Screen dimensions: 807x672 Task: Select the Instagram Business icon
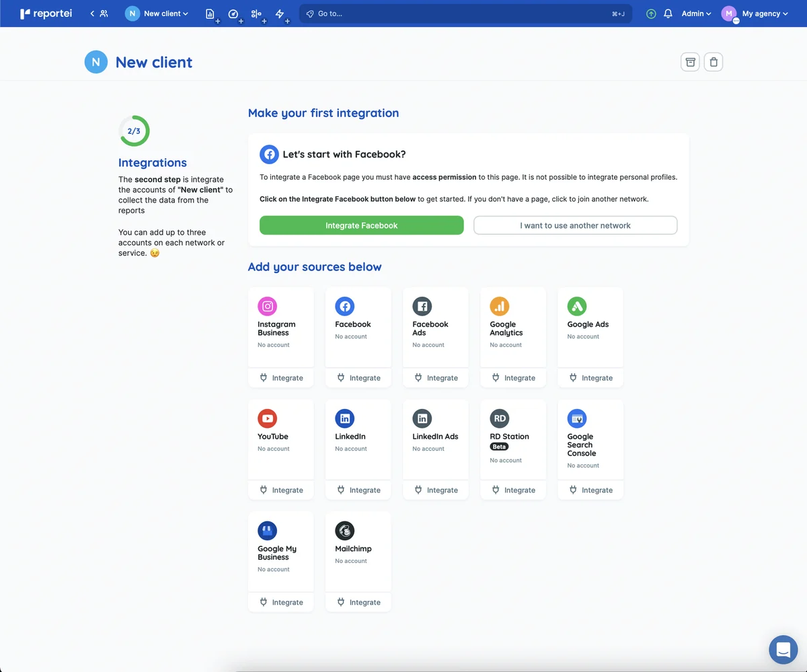[268, 307]
